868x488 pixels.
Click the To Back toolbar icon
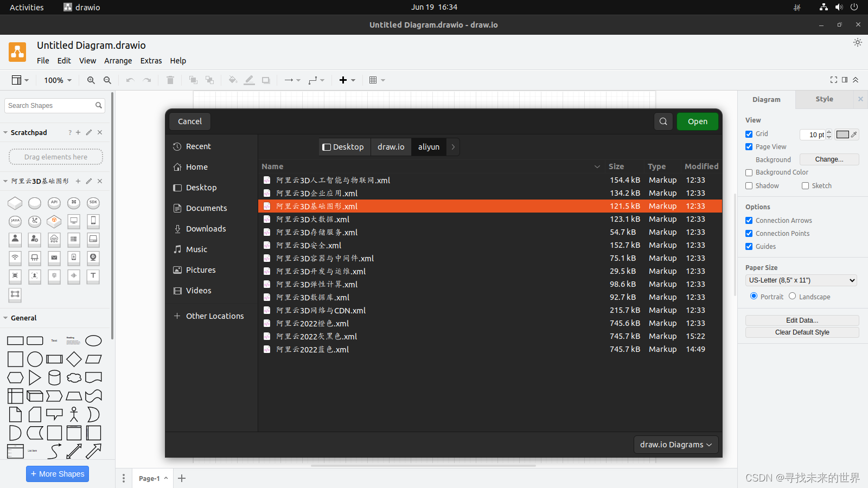click(x=210, y=80)
